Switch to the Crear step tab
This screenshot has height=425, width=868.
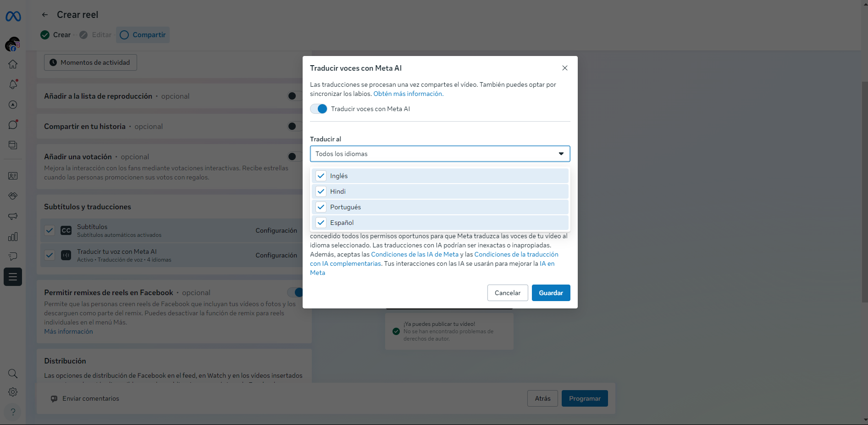click(x=56, y=35)
